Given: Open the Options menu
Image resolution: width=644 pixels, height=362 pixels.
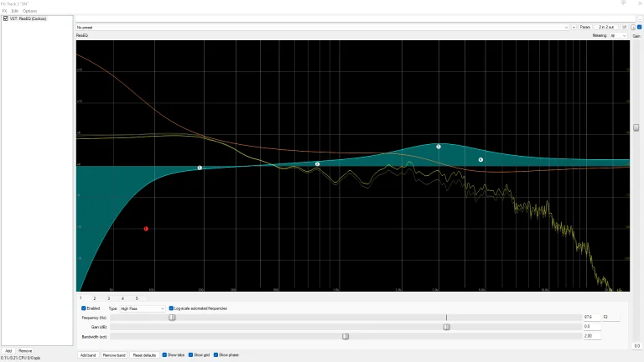Looking at the screenshot, I should [29, 11].
